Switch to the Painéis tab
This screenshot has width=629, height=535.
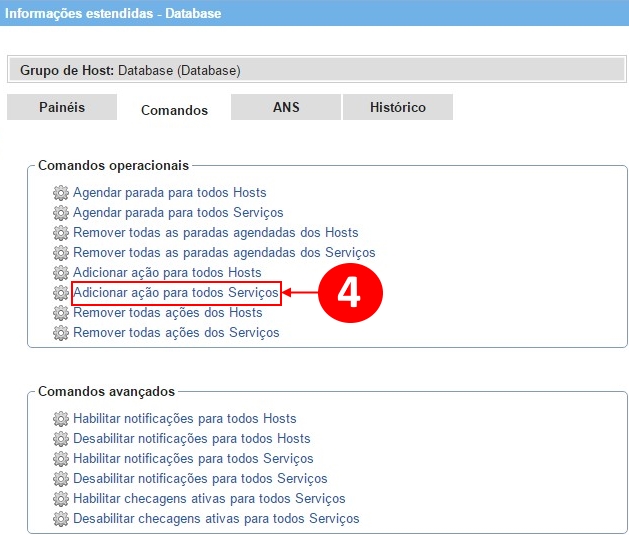[x=62, y=107]
